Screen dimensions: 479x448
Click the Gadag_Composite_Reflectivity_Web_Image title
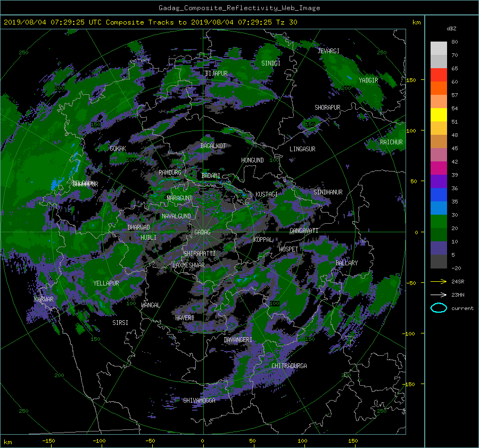239,8
